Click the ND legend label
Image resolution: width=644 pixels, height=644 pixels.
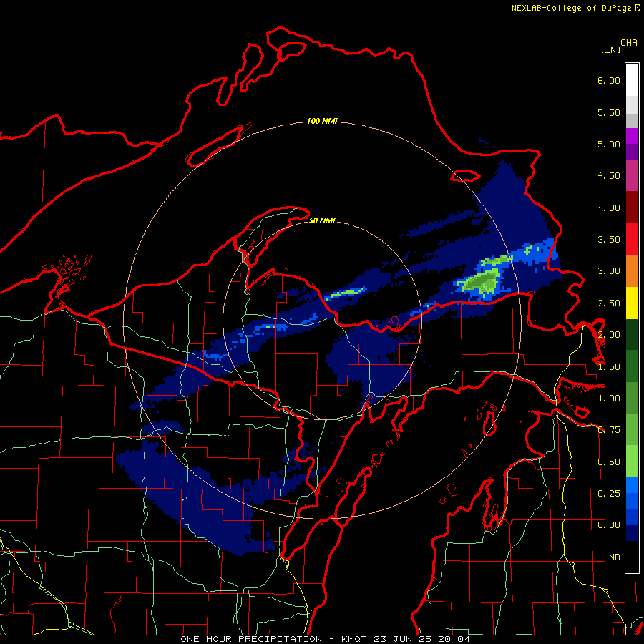point(615,557)
